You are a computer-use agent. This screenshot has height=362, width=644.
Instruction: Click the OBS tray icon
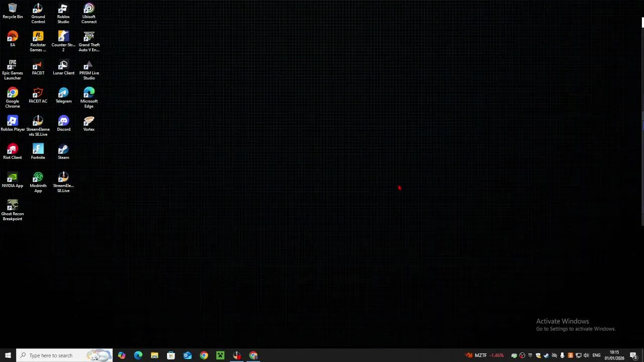(522, 355)
